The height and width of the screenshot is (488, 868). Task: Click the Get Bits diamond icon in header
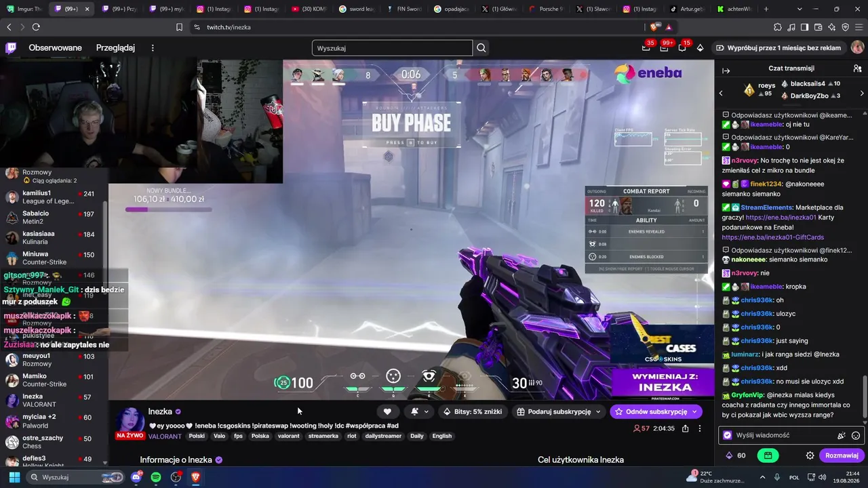click(701, 48)
